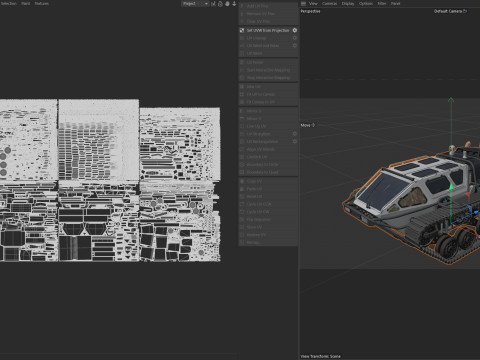Click the Mirror U icon

point(242,111)
